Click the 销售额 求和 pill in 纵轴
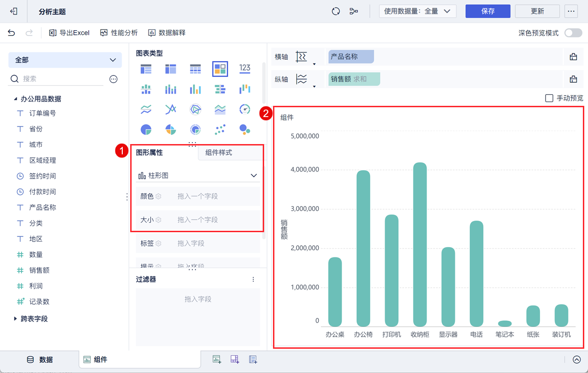The image size is (588, 373). pos(354,79)
